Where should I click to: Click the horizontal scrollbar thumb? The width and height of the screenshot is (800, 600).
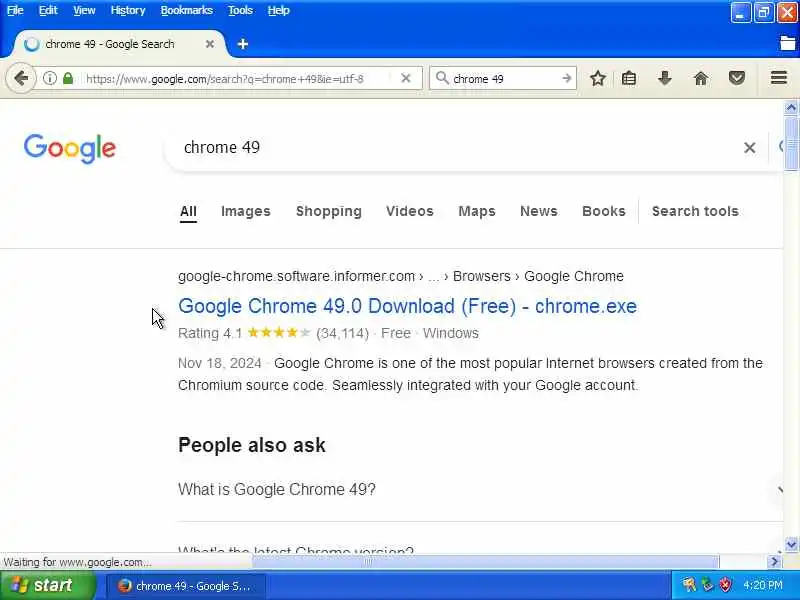pos(486,561)
